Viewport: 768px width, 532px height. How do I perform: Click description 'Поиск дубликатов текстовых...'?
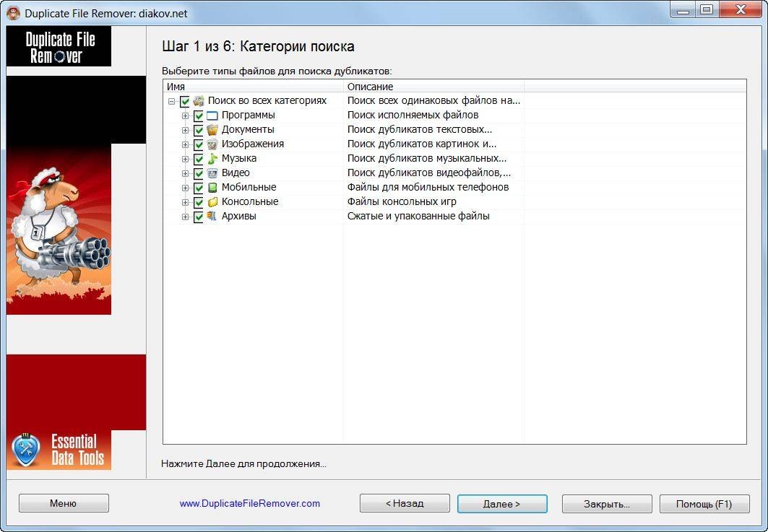point(420,130)
